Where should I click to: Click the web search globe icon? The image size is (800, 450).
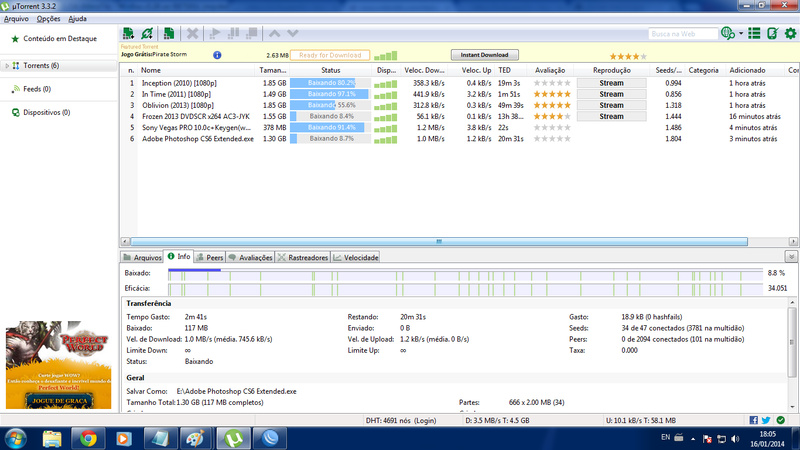(728, 34)
